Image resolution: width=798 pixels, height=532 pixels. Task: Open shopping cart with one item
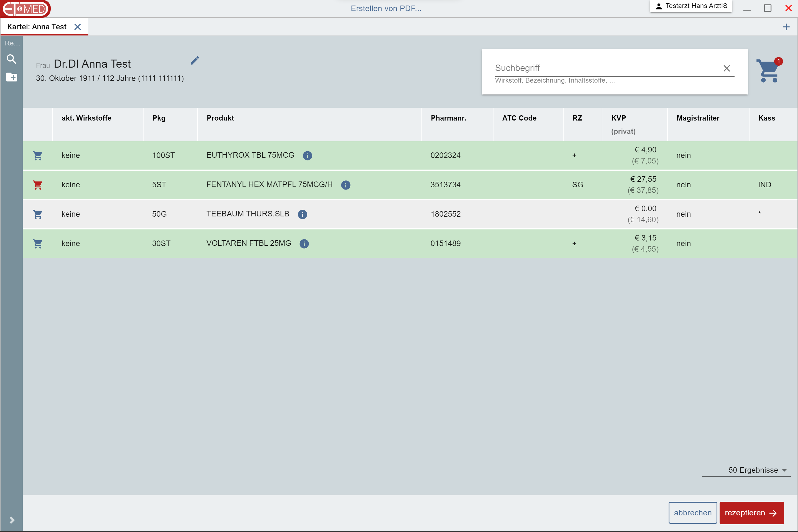pyautogui.click(x=768, y=71)
